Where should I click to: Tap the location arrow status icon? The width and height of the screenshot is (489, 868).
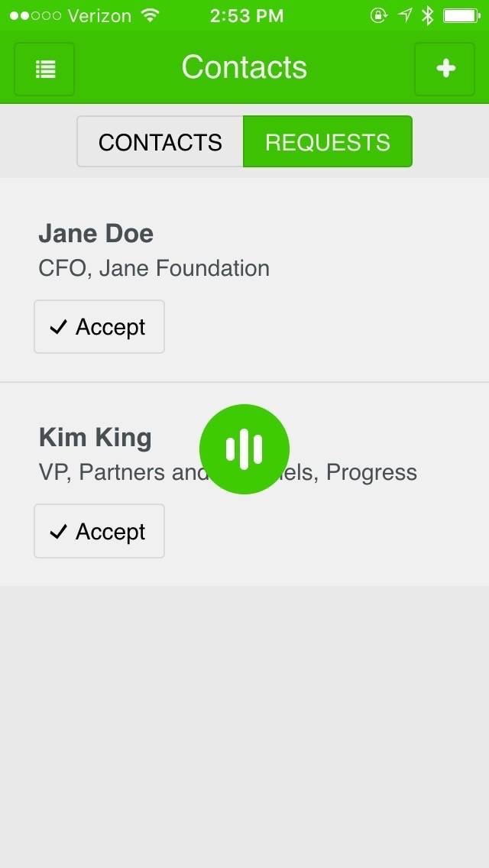405,15
